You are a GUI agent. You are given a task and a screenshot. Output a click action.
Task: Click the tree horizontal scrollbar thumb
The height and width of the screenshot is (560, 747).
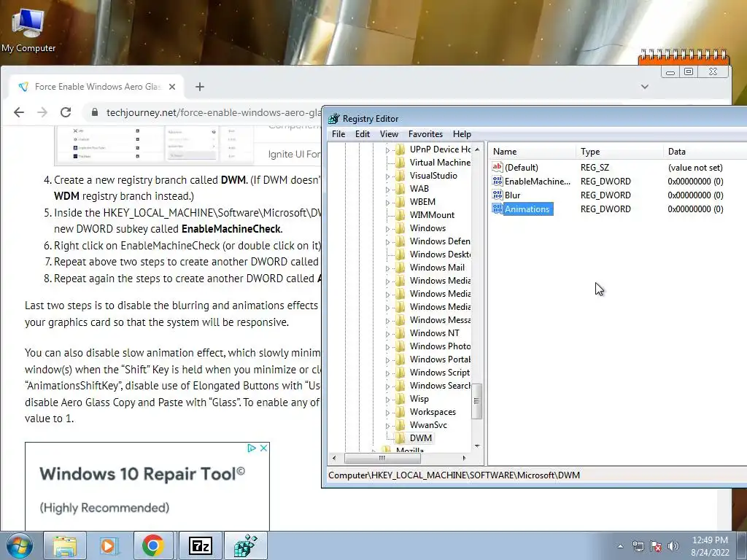point(382,458)
